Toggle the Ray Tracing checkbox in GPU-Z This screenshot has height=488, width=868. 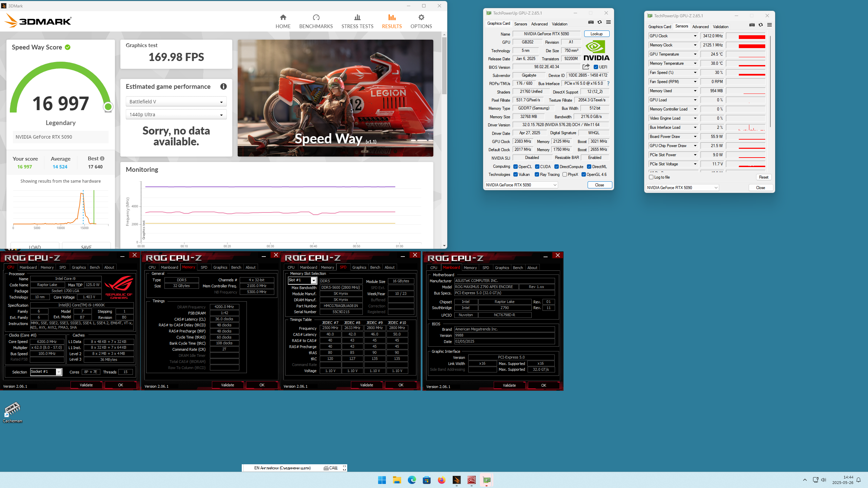pos(537,175)
